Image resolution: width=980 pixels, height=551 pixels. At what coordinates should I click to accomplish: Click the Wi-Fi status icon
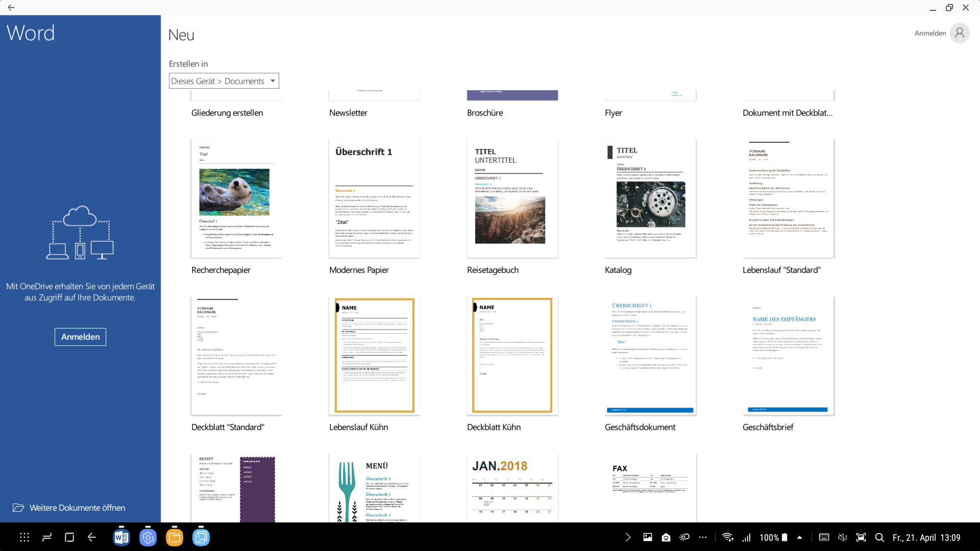tap(728, 537)
